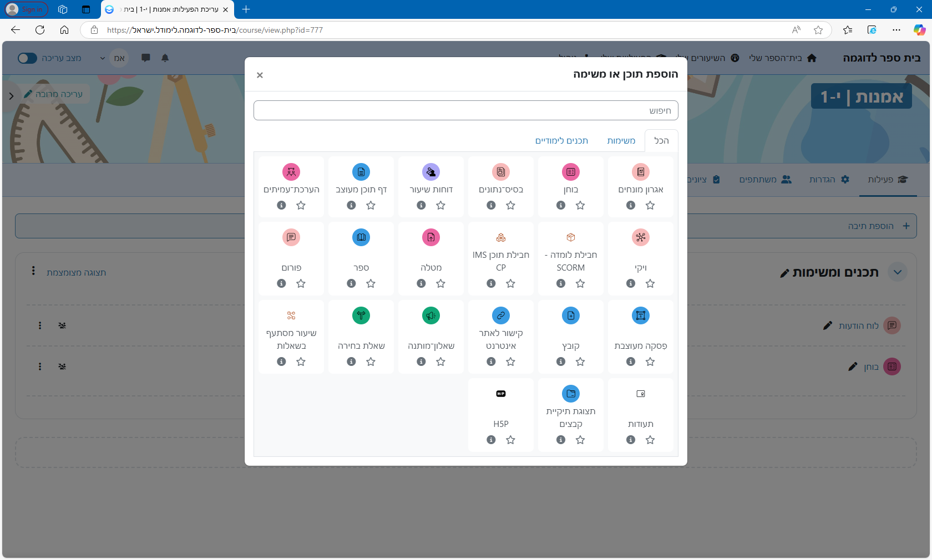Select the בוחן (Quiz) activity icon
932x560 pixels.
click(x=570, y=172)
